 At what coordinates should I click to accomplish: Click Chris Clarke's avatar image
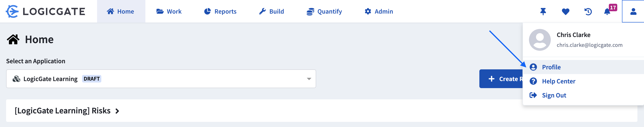[540, 40]
